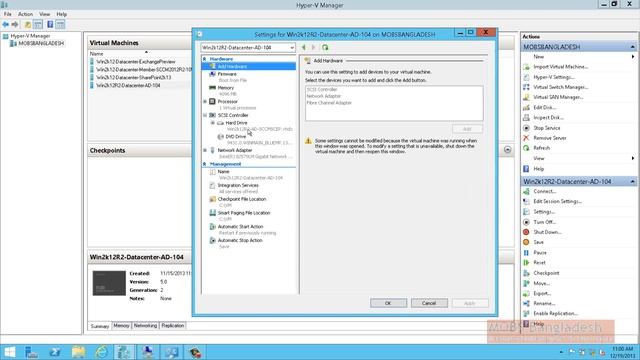640x360 pixels.
Task: Switch to the Memory tab
Action: click(121, 326)
